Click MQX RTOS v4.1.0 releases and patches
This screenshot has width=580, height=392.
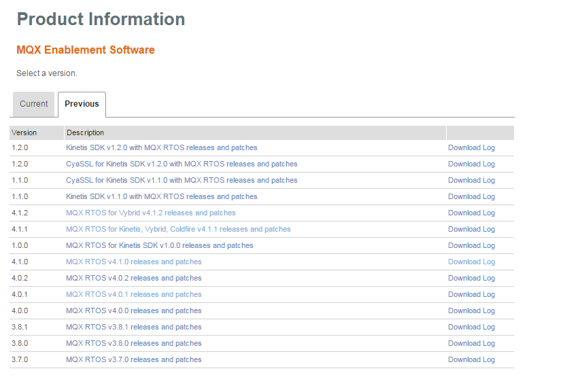pos(133,262)
